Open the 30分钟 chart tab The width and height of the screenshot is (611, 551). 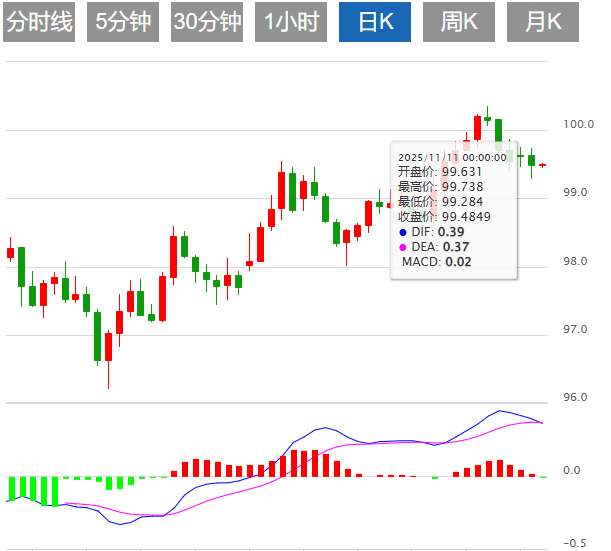[x=207, y=22]
